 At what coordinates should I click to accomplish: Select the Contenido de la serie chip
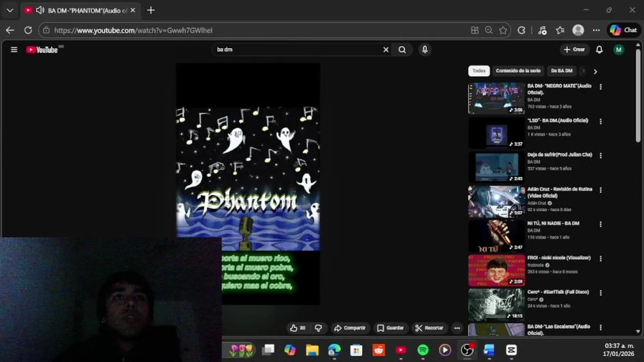518,71
